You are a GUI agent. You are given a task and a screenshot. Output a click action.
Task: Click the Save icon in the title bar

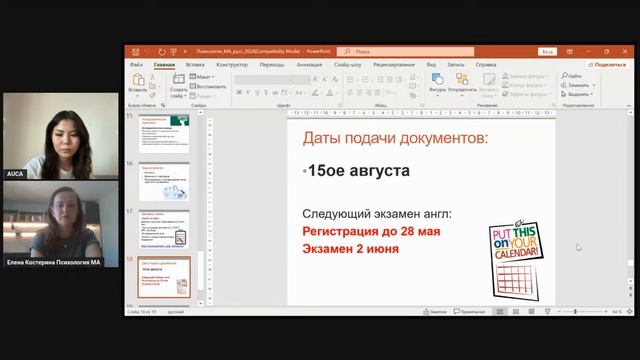(136, 52)
